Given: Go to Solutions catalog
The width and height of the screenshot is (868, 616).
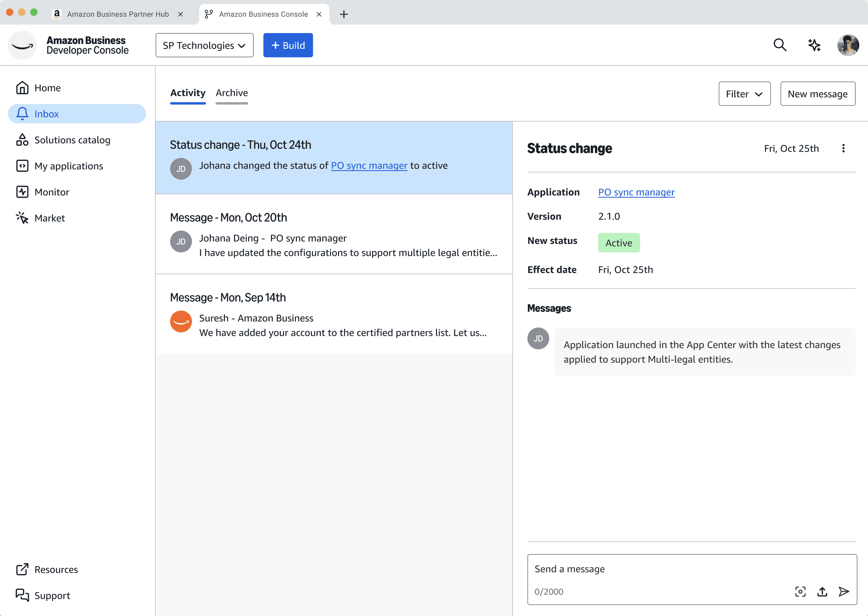Looking at the screenshot, I should tap(72, 140).
